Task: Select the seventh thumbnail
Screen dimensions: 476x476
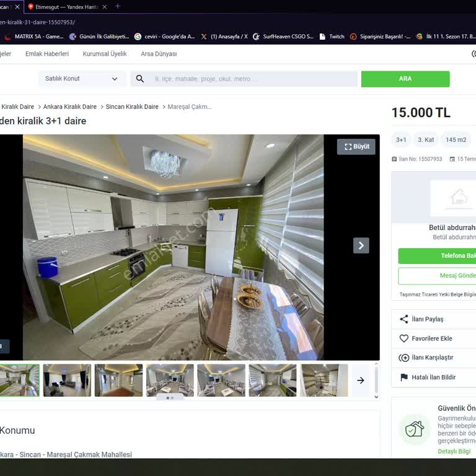Action: (324, 381)
